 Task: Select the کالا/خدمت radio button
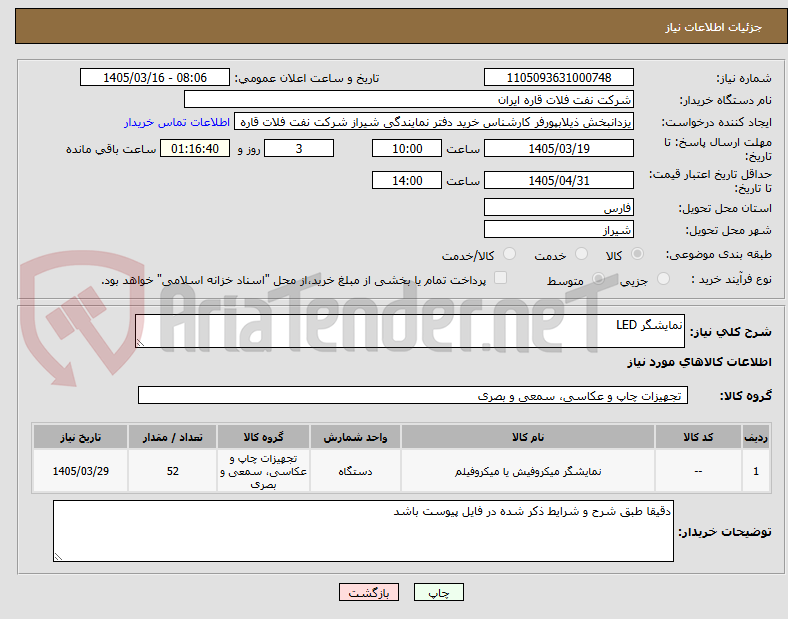(x=510, y=254)
